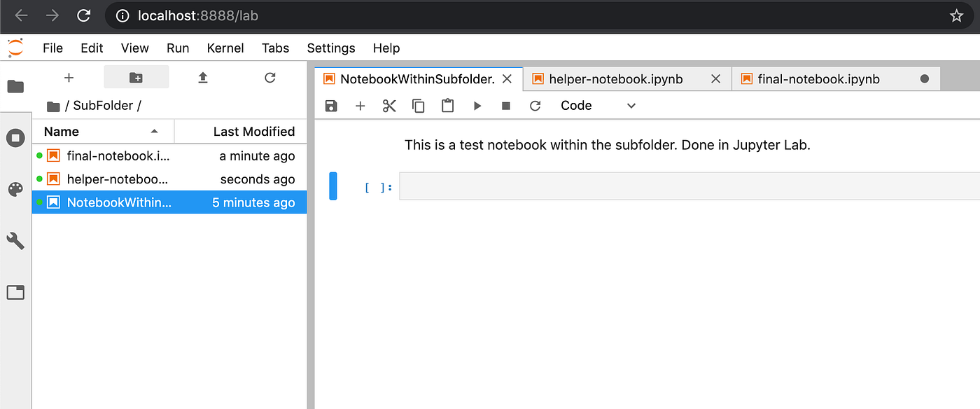Cut the selected notebook cell
The height and width of the screenshot is (409, 980).
[389, 105]
